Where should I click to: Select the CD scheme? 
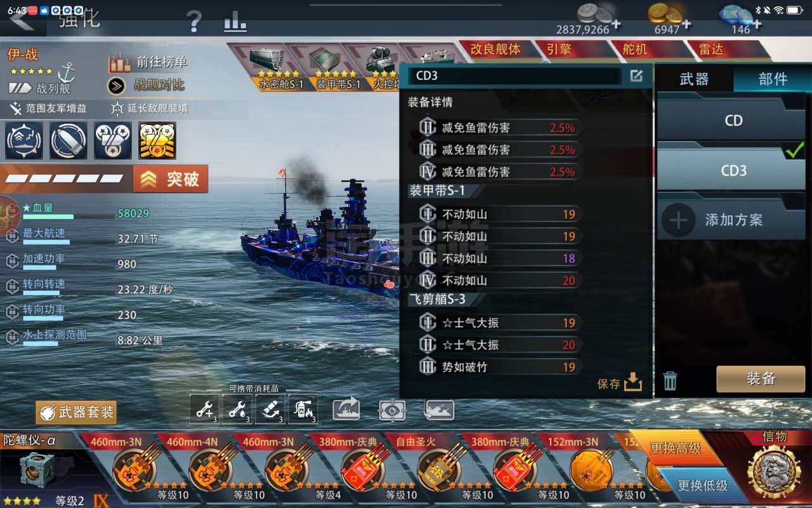click(733, 120)
